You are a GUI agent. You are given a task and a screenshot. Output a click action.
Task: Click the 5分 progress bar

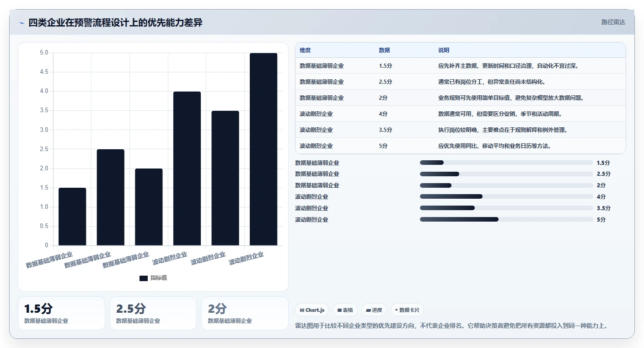(506, 220)
